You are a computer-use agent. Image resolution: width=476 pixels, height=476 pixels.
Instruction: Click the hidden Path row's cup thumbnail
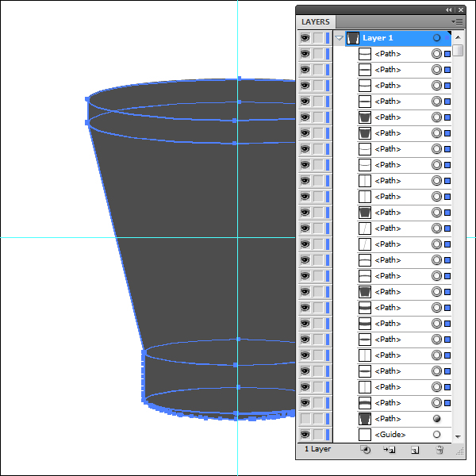point(365,419)
